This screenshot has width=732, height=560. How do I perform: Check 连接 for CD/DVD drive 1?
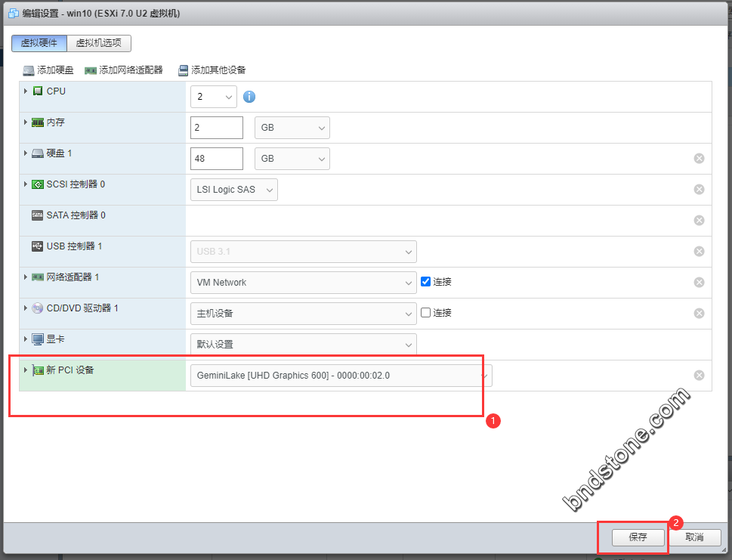pyautogui.click(x=425, y=312)
